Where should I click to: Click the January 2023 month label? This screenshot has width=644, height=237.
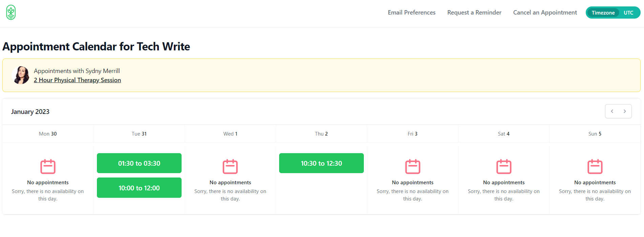[30, 112]
